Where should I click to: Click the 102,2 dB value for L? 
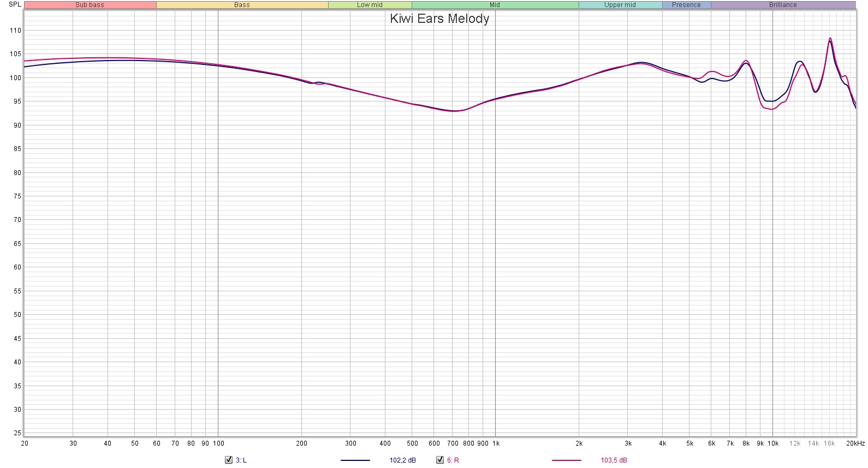(403, 460)
